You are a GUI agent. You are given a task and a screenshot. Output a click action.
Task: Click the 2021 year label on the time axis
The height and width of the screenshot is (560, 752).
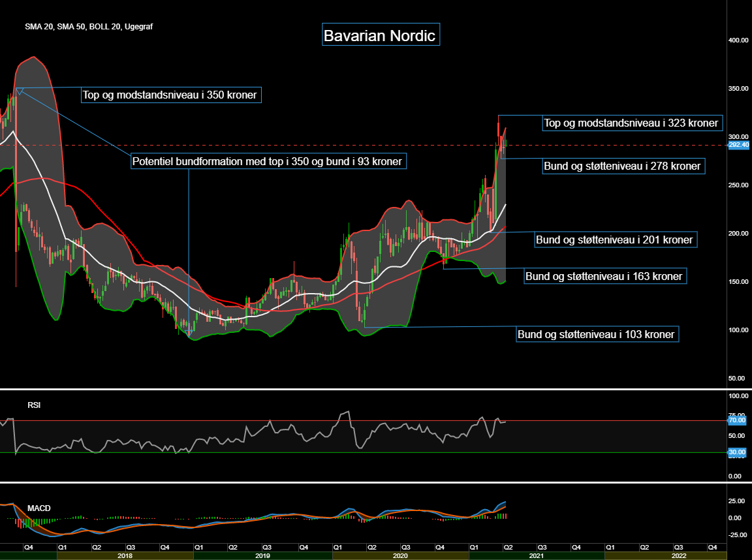pos(536,556)
